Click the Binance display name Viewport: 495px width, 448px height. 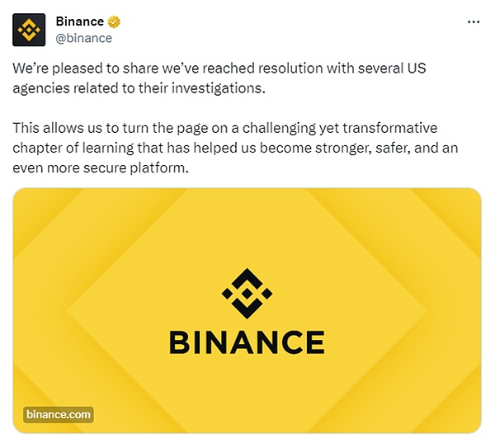pos(81,22)
